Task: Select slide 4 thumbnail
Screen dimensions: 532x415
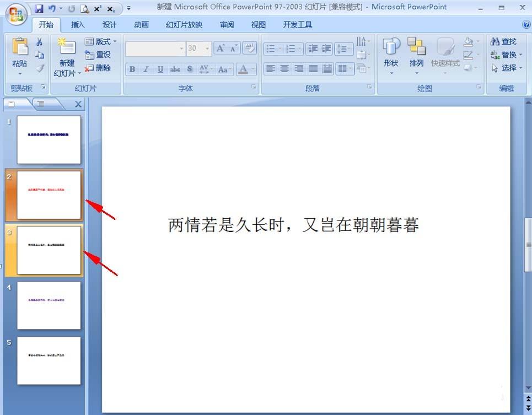Action: click(x=49, y=305)
